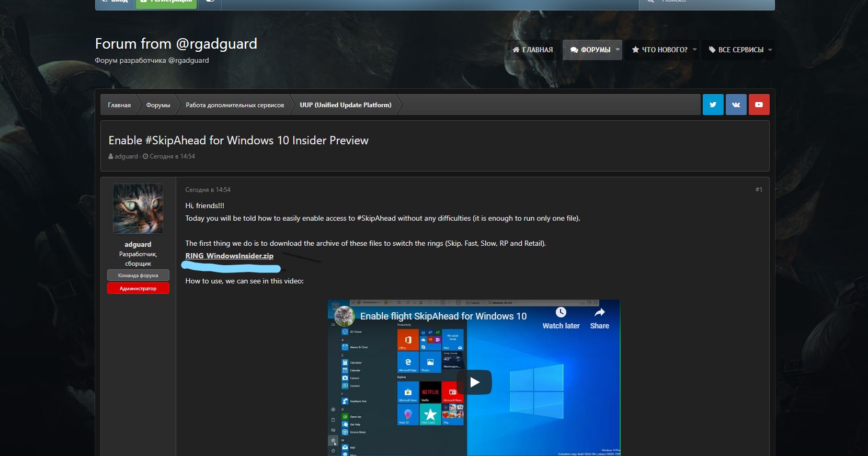Click the post timestamp Сегодня в 14:54 above Hi, friends

(x=208, y=190)
